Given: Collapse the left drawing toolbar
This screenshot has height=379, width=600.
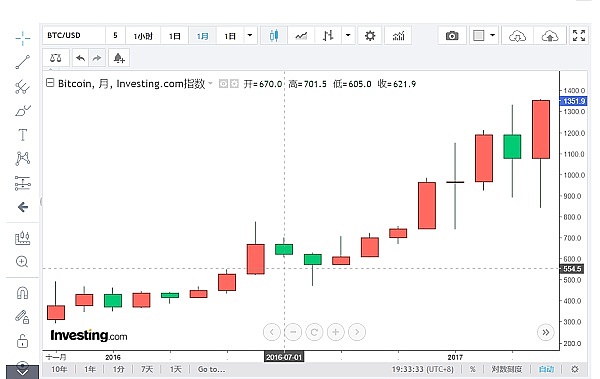Looking at the screenshot, I should coord(41,201).
